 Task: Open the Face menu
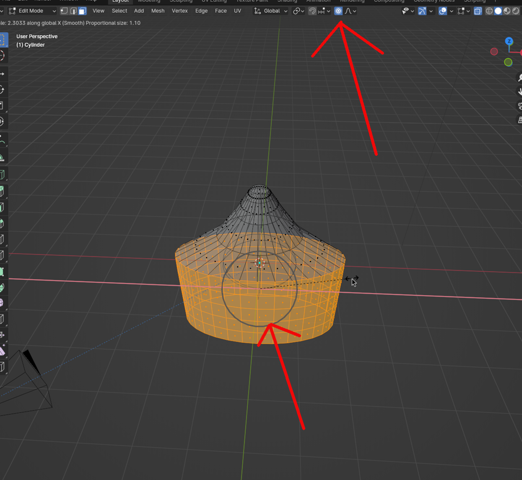tap(220, 11)
